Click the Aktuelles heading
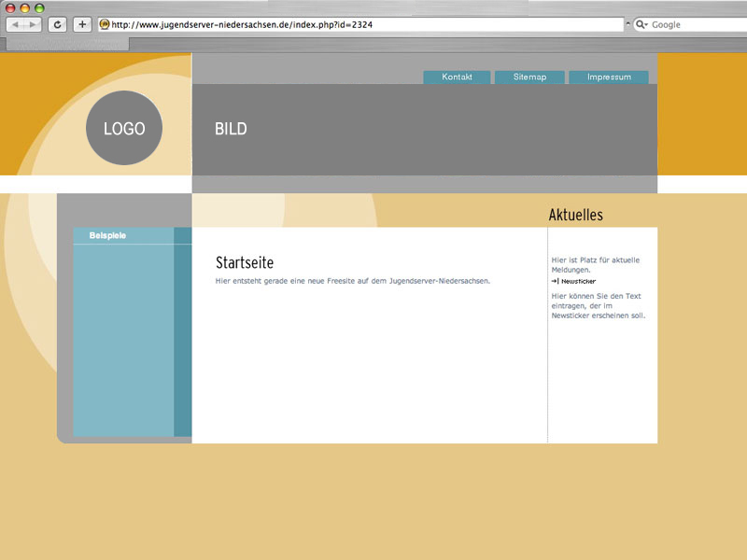Screen dimensions: 747x560 click(x=576, y=216)
